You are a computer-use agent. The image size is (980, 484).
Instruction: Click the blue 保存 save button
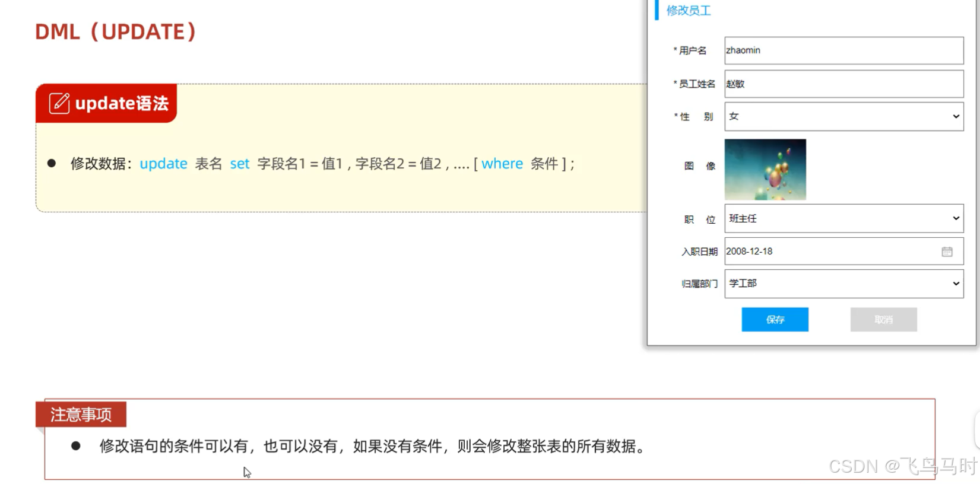tap(775, 319)
